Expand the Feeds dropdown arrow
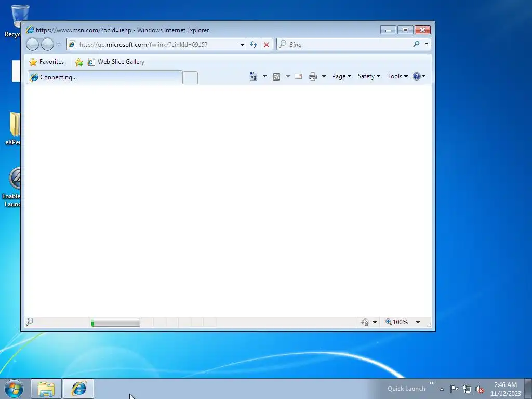 click(288, 76)
